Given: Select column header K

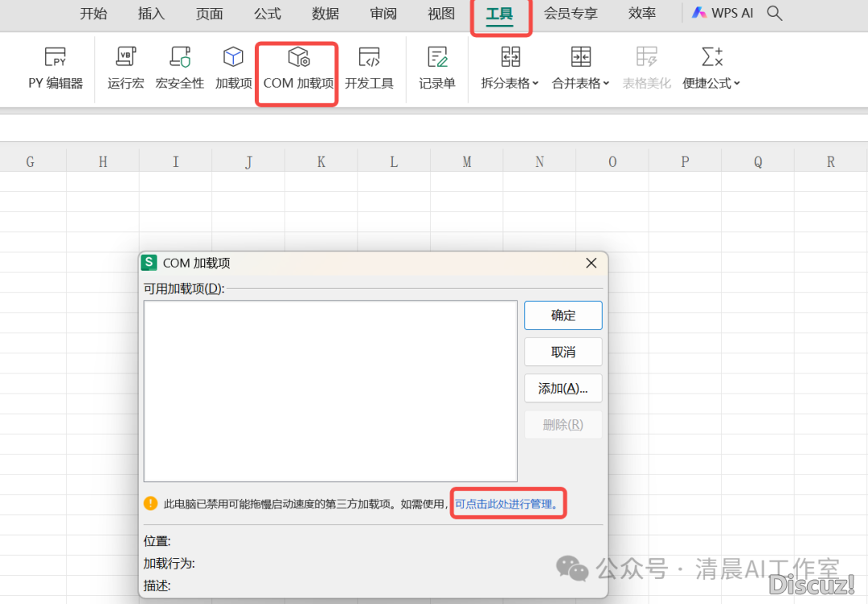Looking at the screenshot, I should 321,162.
